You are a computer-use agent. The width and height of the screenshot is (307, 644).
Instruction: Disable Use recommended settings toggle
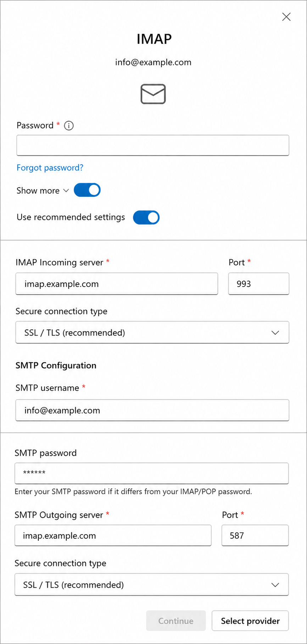[x=146, y=218]
